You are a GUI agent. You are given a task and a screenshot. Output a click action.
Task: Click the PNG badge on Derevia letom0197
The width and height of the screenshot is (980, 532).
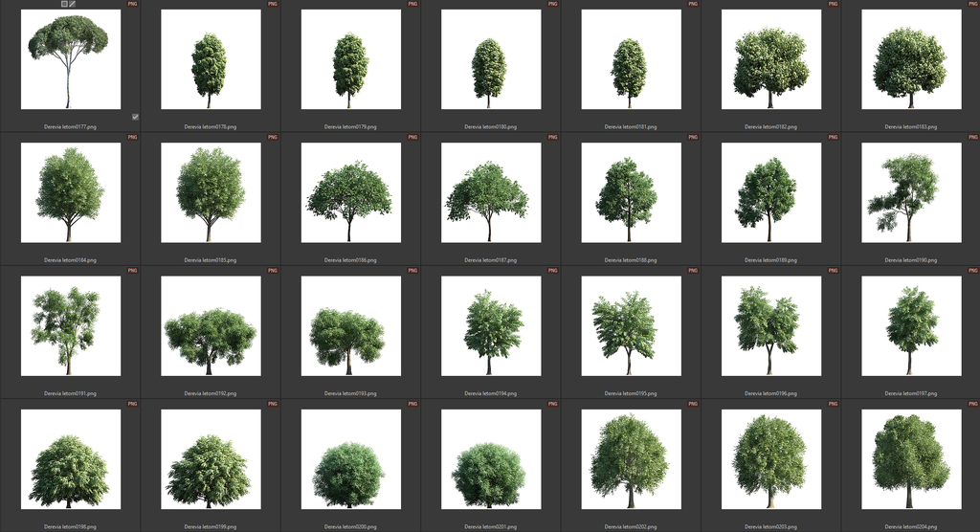pos(972,271)
